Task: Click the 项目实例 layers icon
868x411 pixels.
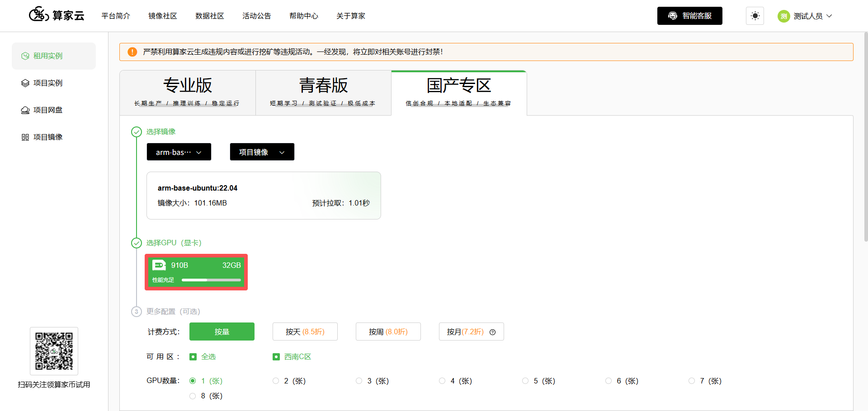Action: pos(25,83)
